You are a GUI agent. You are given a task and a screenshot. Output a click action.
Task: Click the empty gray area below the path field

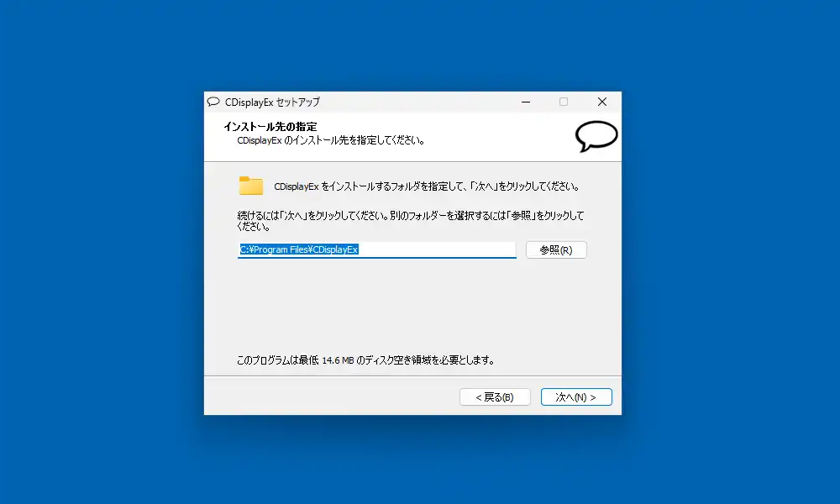tap(412, 305)
